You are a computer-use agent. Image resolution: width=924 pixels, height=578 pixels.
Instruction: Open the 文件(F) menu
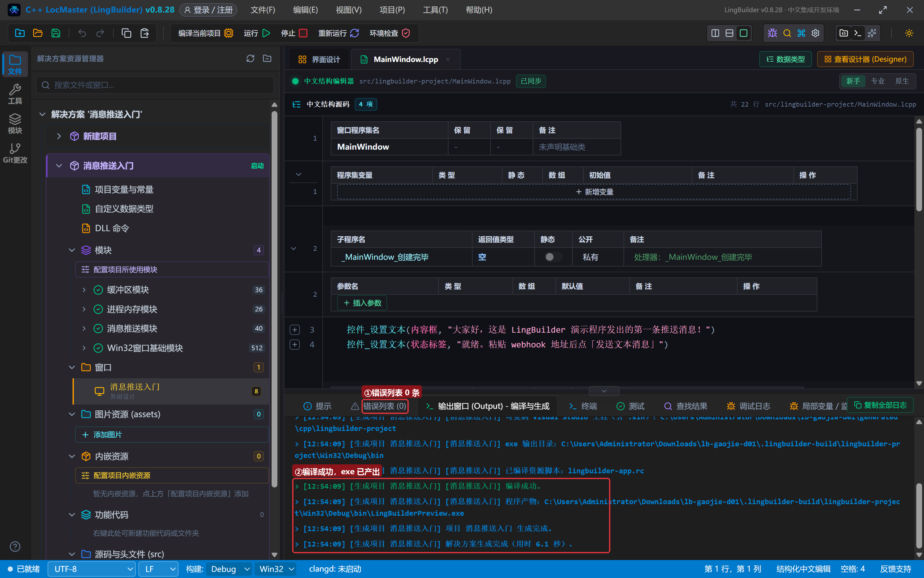(263, 10)
